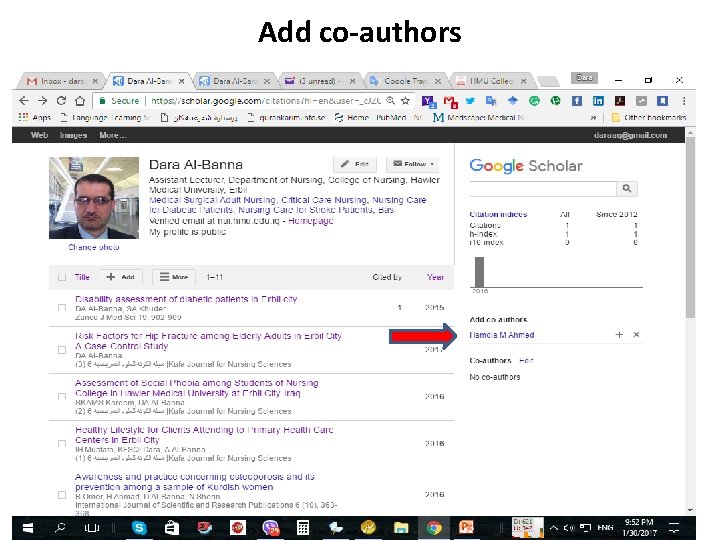Open taskbar search magnifier
720x540 pixels.
tap(60, 528)
